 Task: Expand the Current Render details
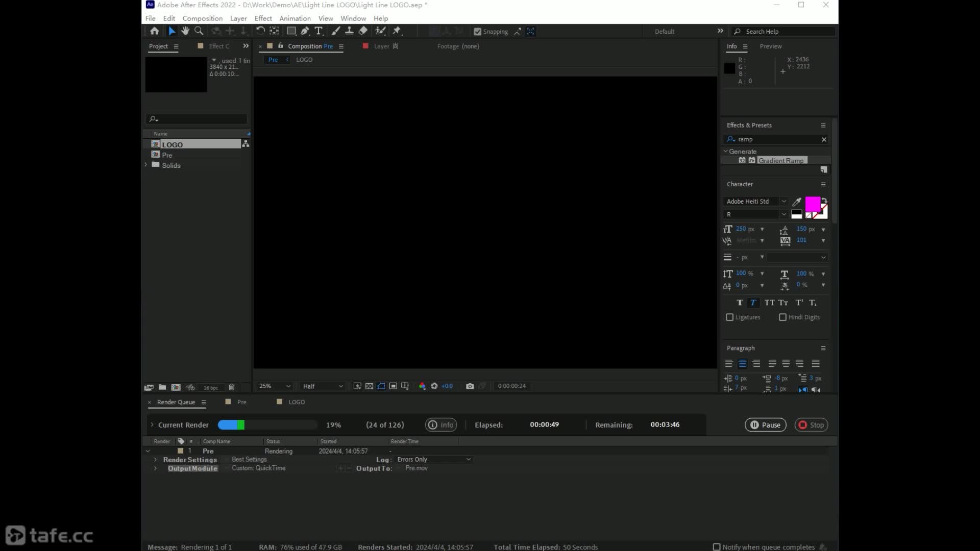(x=152, y=425)
